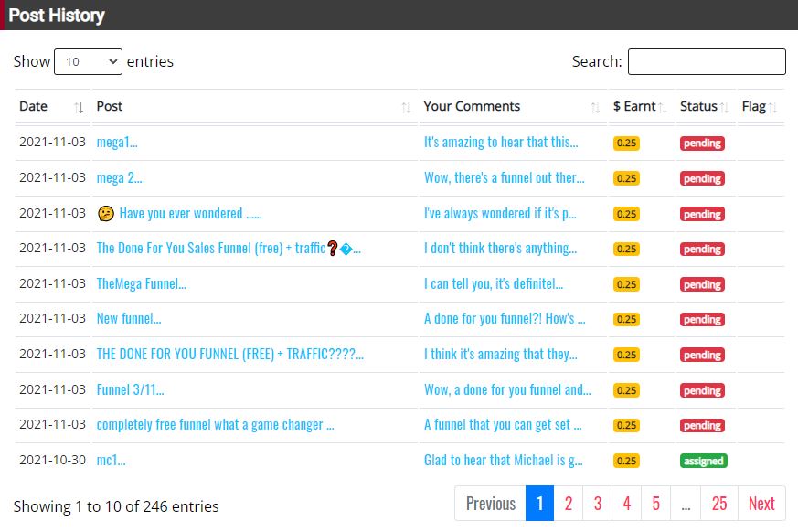Viewport: 798px width, 532px height.
Task: Open the TheMega Funnel... post
Action: tap(142, 283)
